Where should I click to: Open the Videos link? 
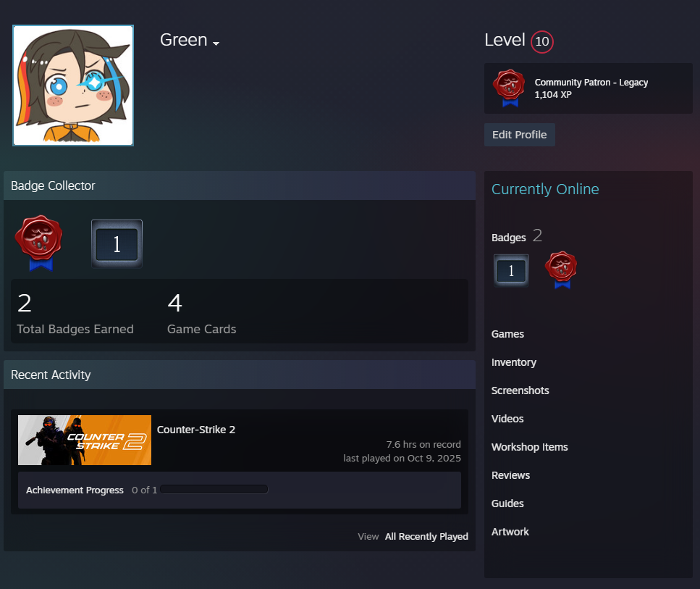click(507, 419)
